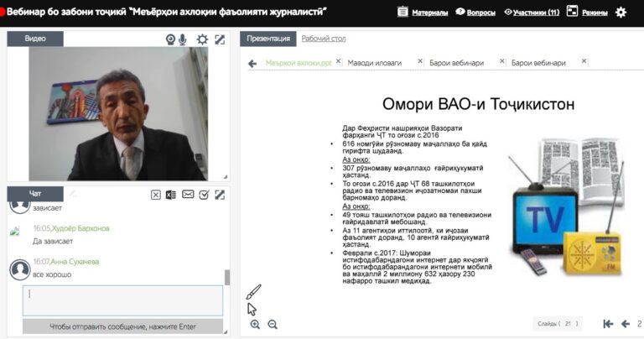Image resolution: width=644 pixels, height=339 pixels.
Task: Click the chat message "Да зависает"
Action: (x=53, y=241)
